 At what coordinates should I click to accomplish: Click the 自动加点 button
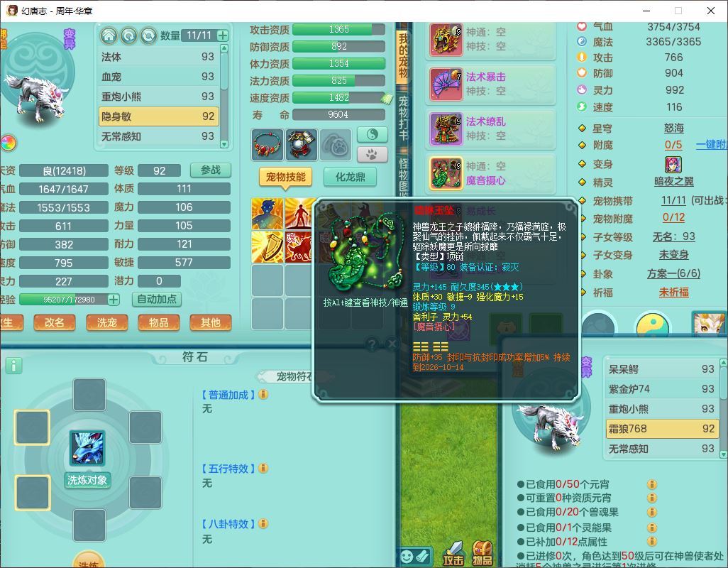[157, 299]
